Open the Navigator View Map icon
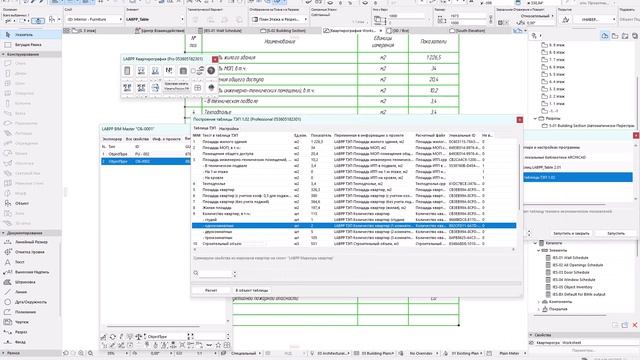The image size is (640, 360). coord(615,36)
